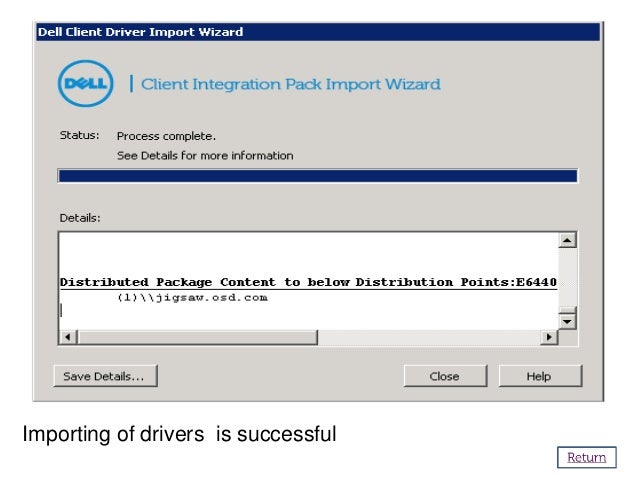Click the Client Integration Pack Import Wizard heading
Image resolution: width=638 pixels, height=479 pixels.
(x=291, y=84)
